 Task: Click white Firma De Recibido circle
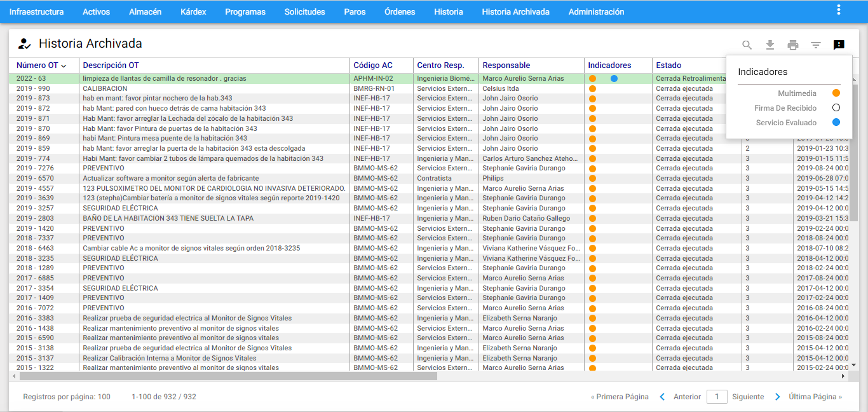pos(836,108)
